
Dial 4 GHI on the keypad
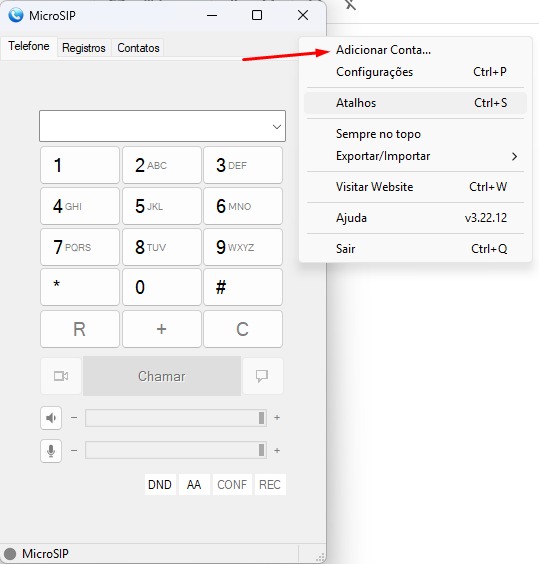point(80,206)
